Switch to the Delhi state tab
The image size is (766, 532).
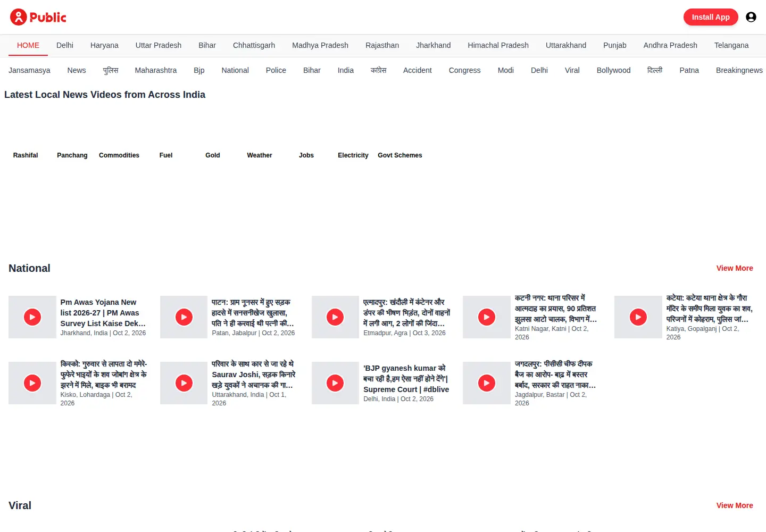(65, 45)
